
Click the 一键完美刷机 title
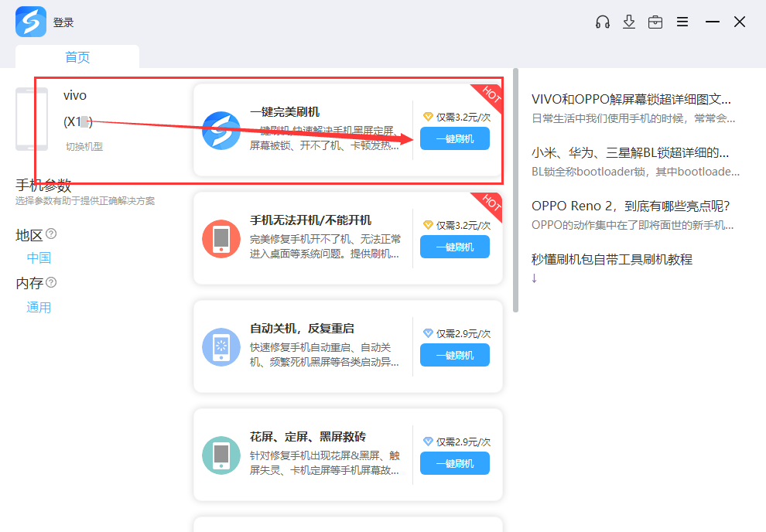click(285, 112)
